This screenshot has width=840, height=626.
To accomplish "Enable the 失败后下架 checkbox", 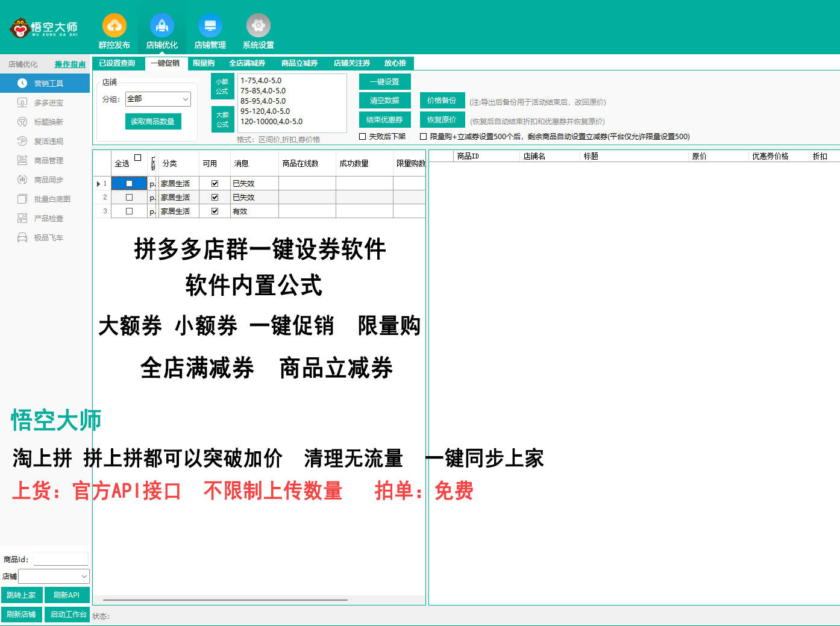I will pos(363,137).
